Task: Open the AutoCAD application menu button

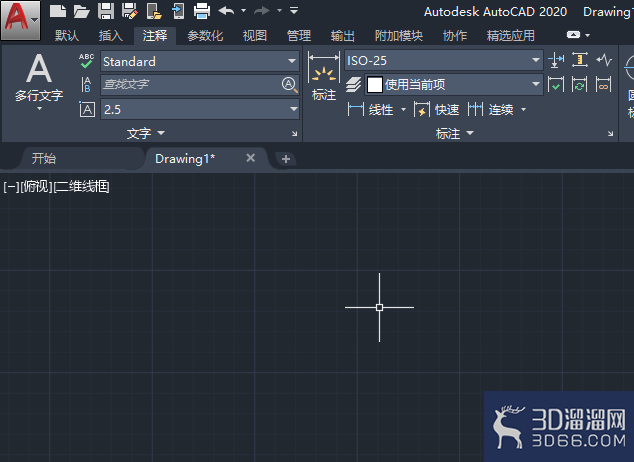Action: click(x=20, y=20)
